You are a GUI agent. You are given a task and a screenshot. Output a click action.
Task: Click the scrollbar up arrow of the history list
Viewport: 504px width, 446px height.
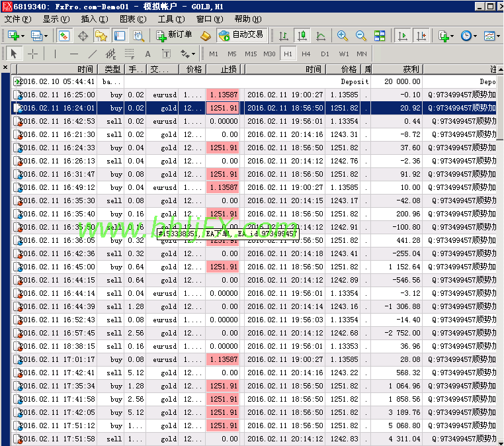500,69
